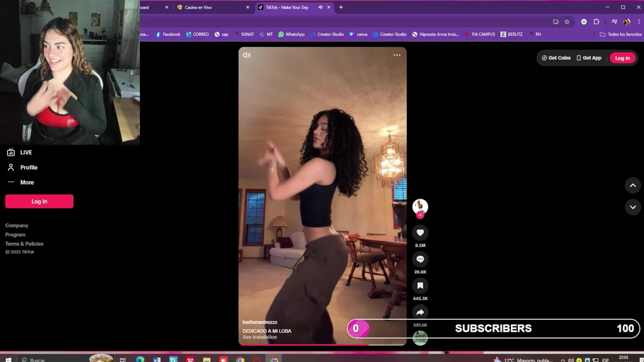Like the video with the heart icon
The height and width of the screenshot is (362, 644).
pos(420,232)
